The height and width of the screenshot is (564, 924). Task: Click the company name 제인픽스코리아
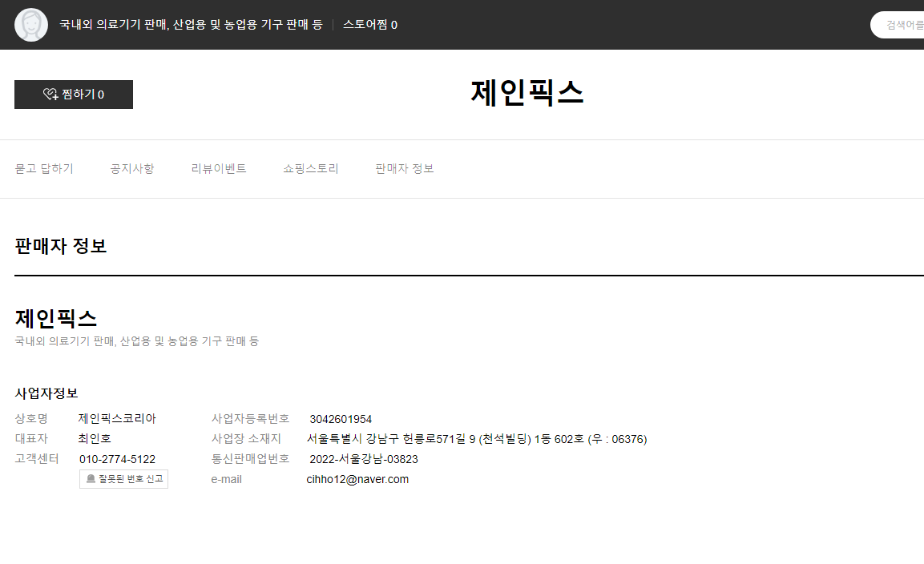117,419
